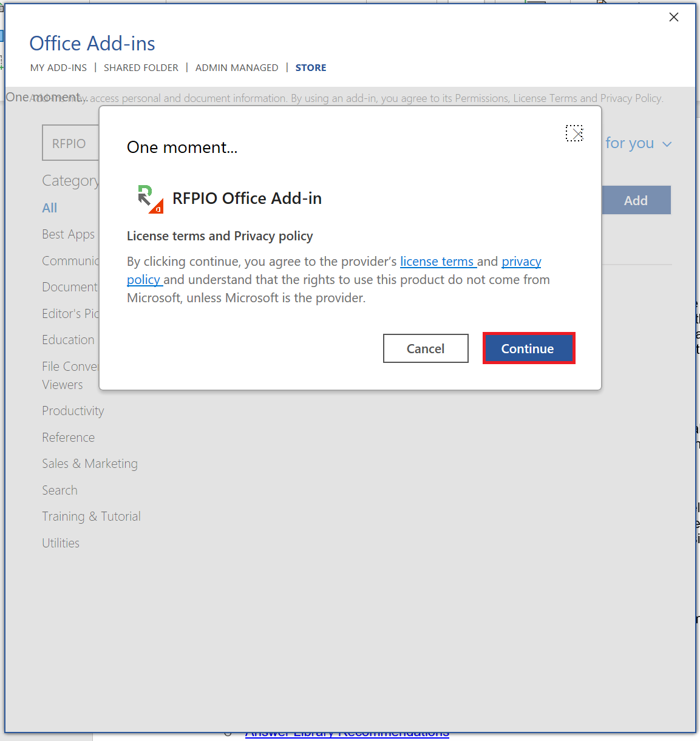The width and height of the screenshot is (700, 741).
Task: Open the ADMIN MANAGED tab
Action: (x=237, y=67)
